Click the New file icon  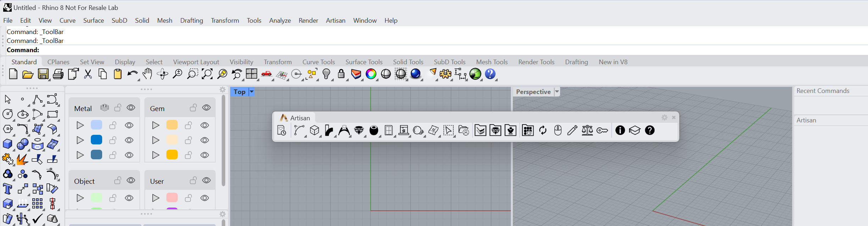pyautogui.click(x=13, y=74)
